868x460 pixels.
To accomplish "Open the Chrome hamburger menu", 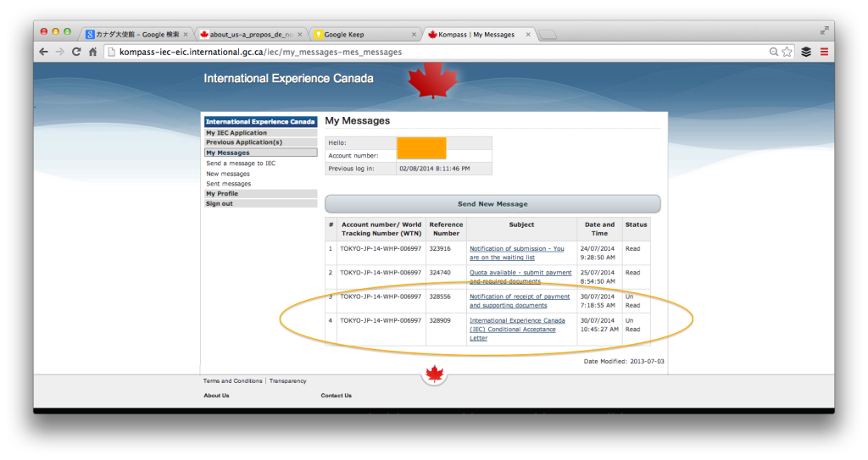I will click(x=824, y=52).
